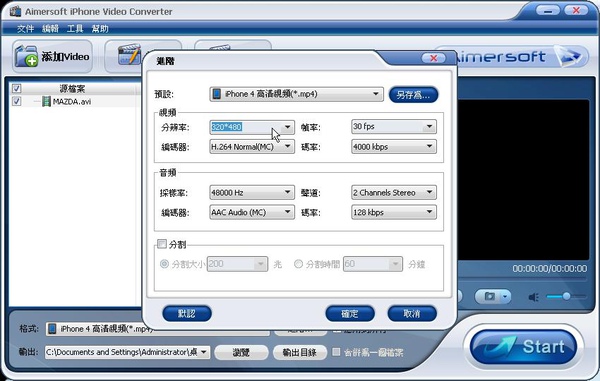Open the 文件 menu
This screenshot has width=600, height=381.
[x=25, y=29]
